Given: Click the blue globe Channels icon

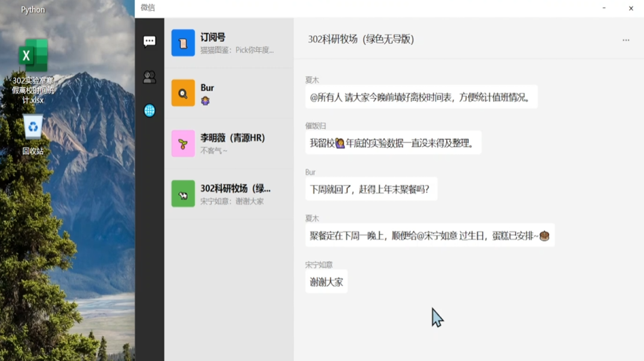Looking at the screenshot, I should [149, 110].
